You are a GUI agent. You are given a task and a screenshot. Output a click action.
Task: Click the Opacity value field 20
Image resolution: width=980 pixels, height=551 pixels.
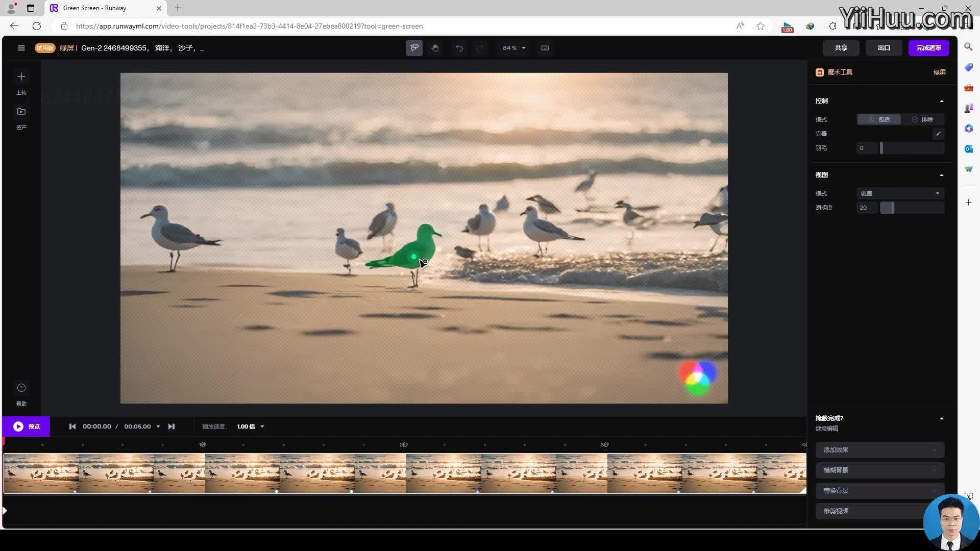click(x=867, y=208)
